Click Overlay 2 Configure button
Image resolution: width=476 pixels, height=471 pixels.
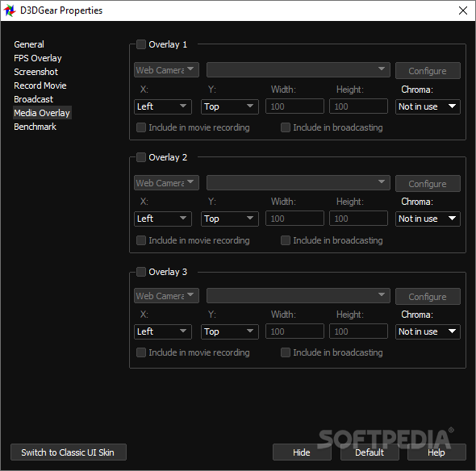[x=428, y=184]
